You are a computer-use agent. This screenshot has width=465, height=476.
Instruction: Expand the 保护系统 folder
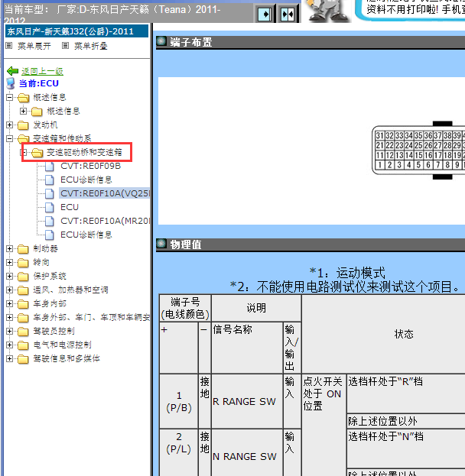(9, 277)
